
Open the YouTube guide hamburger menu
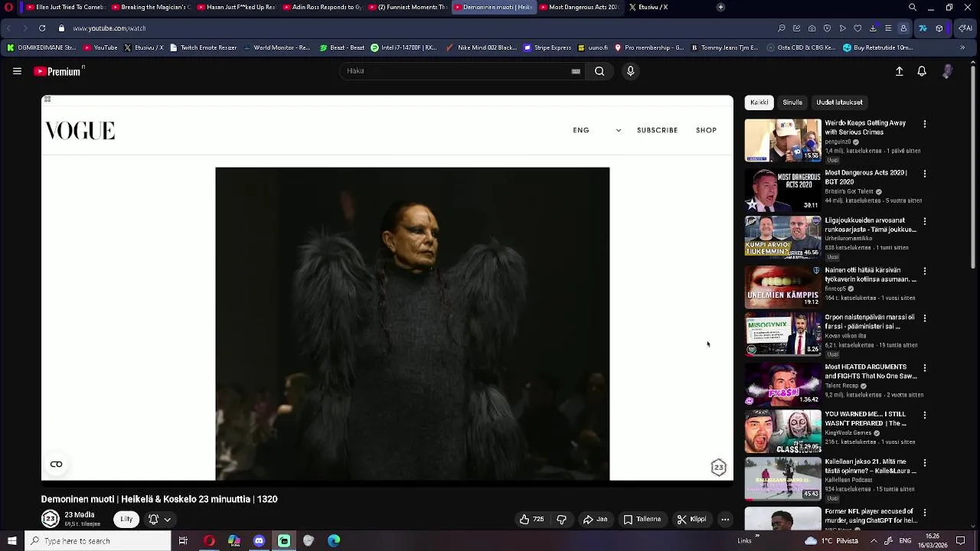coord(17,71)
